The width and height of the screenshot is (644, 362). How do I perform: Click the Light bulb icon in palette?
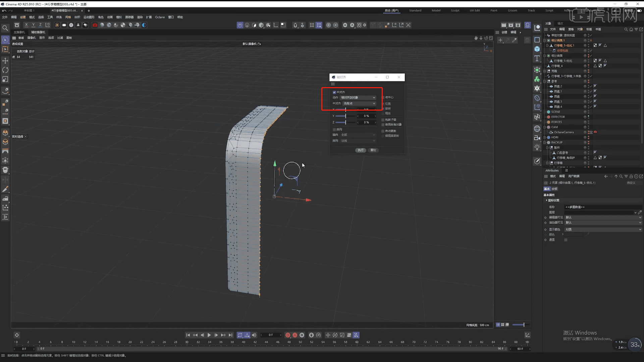pos(537,147)
